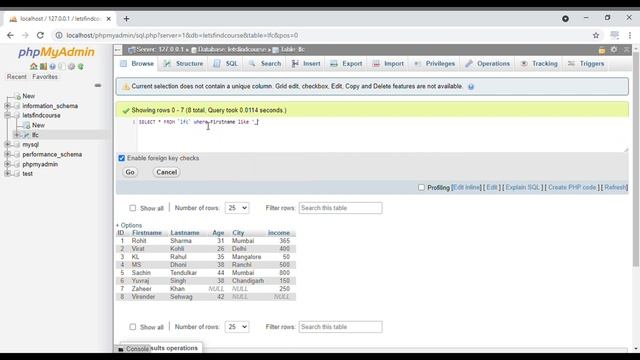Click the Import tab icon

(376, 64)
